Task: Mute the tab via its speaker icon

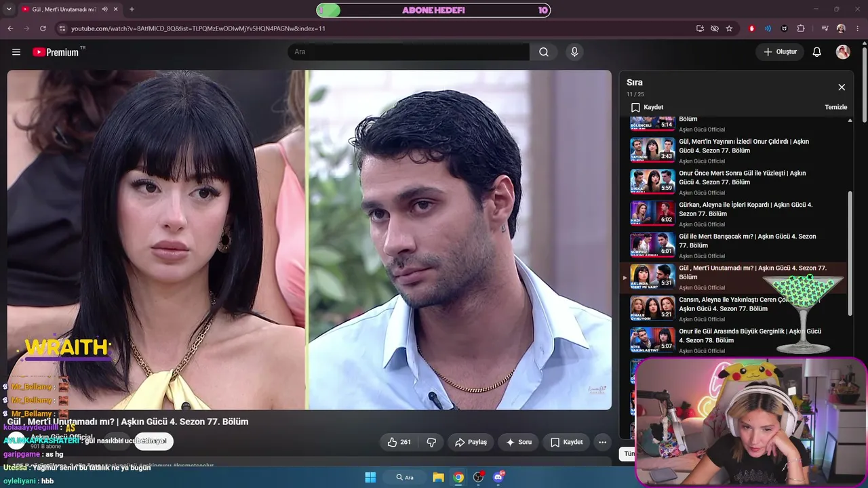Action: 104,9
